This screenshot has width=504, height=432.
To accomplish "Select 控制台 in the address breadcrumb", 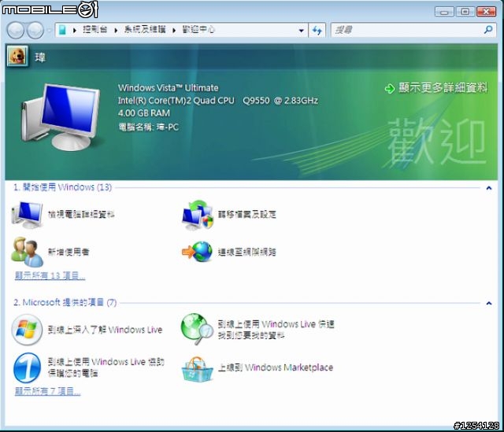I will tap(94, 30).
